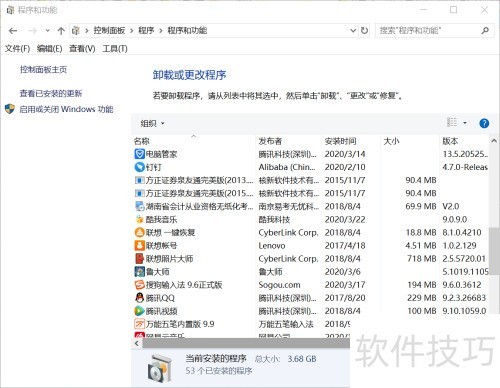This screenshot has height=388, width=500.
Task: Click the 2017/4/18 install date
Action: (345, 246)
